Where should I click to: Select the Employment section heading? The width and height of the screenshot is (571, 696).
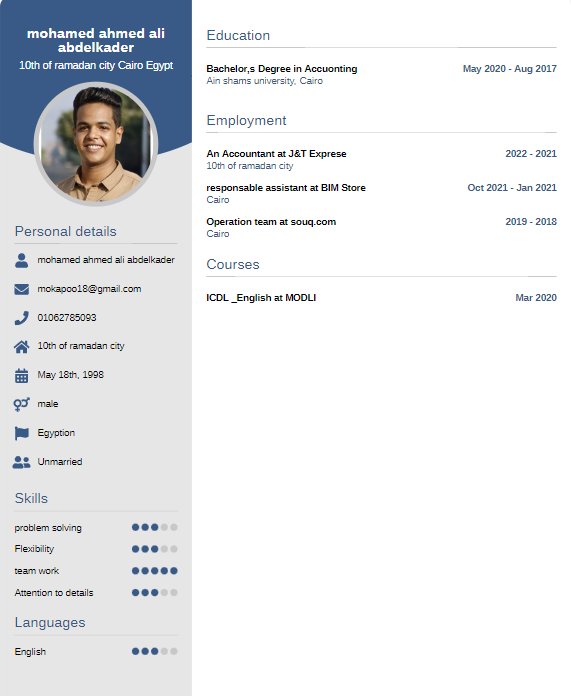click(x=246, y=121)
